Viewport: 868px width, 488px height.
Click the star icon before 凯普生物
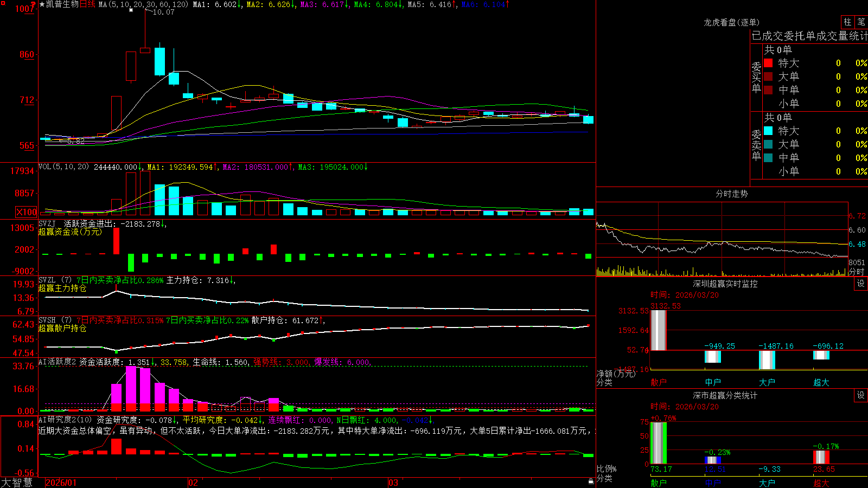[x=42, y=4]
